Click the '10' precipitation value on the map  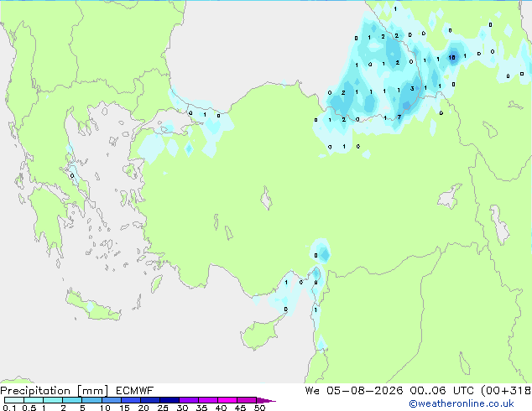click(x=452, y=57)
